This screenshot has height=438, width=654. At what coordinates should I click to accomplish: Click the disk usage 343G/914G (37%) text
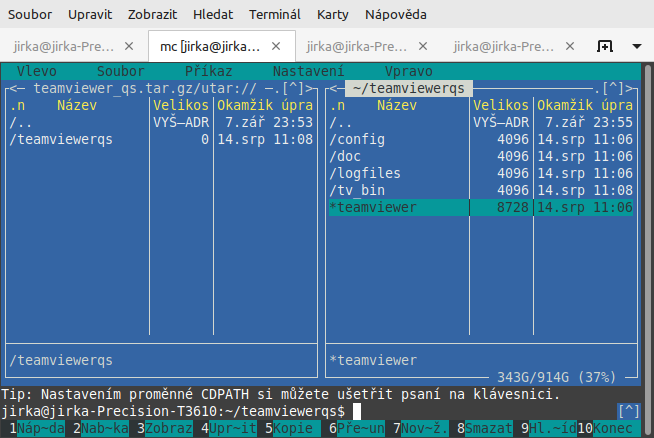point(556,377)
